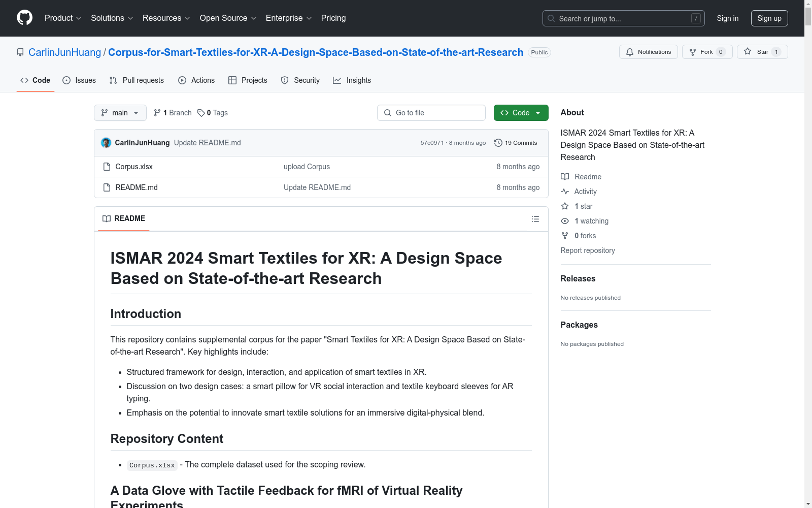
Task: Expand the Open Source menu
Action: tap(228, 18)
